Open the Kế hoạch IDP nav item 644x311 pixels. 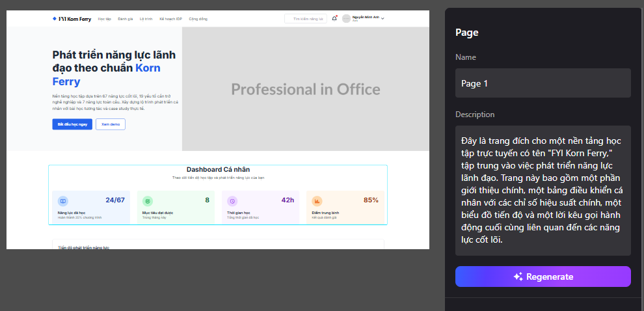click(x=171, y=19)
